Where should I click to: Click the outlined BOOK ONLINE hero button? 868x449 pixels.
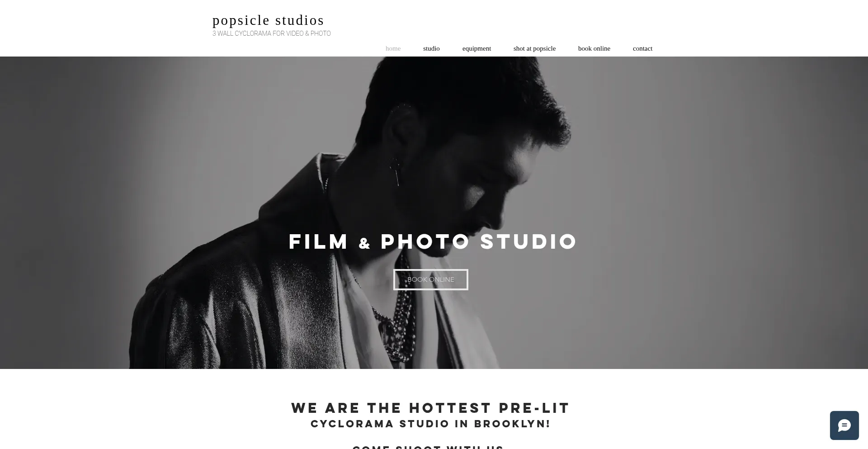coord(431,279)
